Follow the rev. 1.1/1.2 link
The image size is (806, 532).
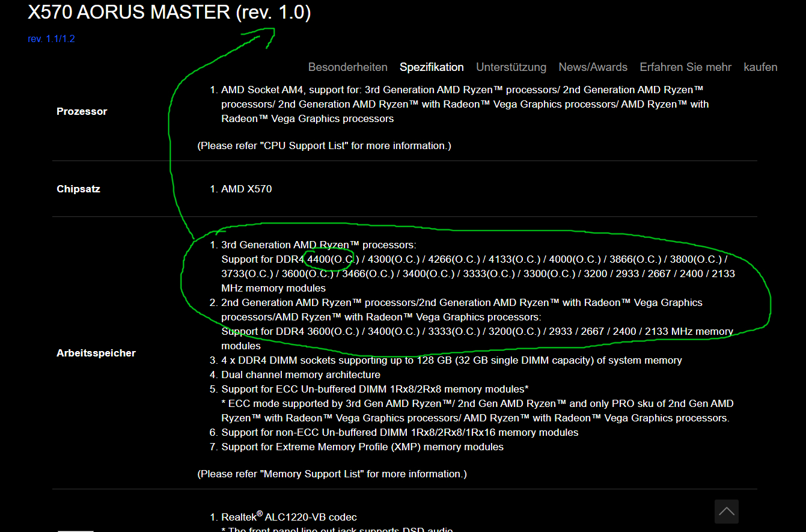(x=51, y=39)
